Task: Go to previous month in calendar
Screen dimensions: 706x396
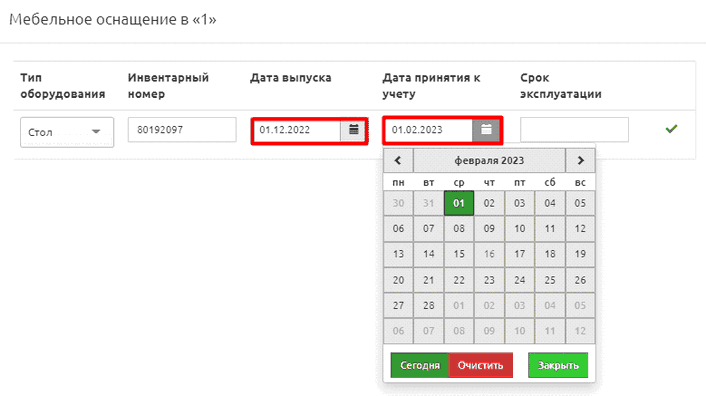Action: pos(398,161)
